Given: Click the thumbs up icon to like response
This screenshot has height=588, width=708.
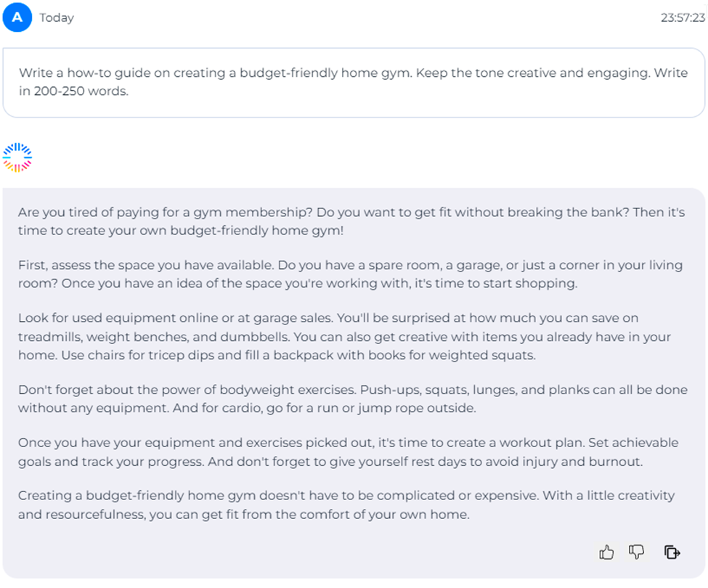Looking at the screenshot, I should (606, 552).
